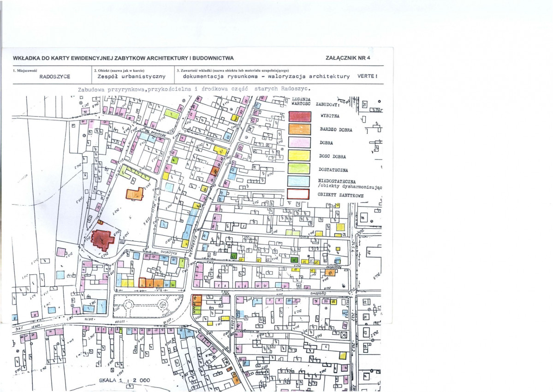Click the 'Ogrodowa' street label

318,293
